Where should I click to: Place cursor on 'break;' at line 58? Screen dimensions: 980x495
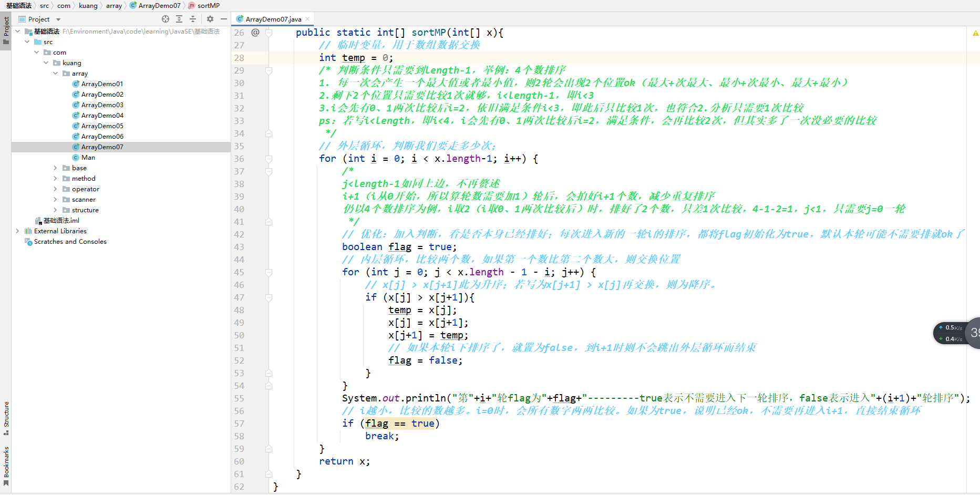coord(382,436)
